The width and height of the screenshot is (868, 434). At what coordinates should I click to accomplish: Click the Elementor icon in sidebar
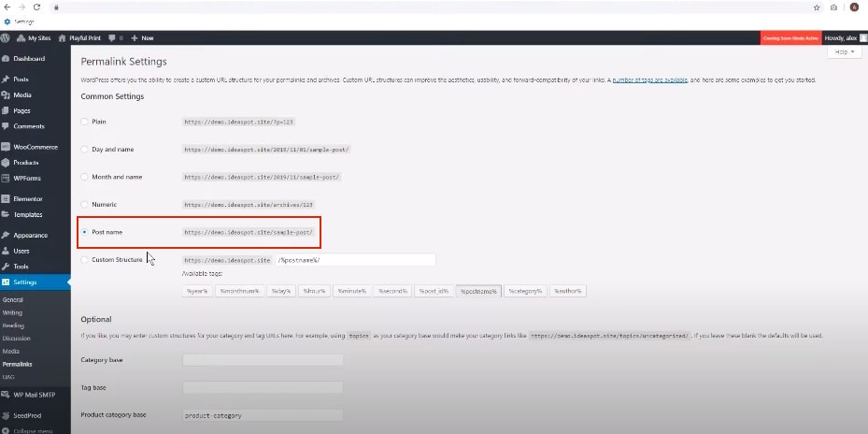[6, 199]
